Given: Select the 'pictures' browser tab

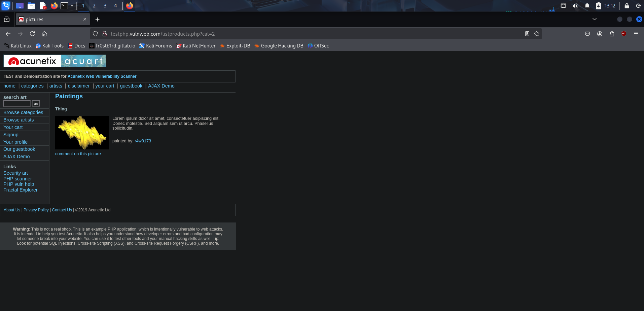Looking at the screenshot, I should tap(53, 20).
